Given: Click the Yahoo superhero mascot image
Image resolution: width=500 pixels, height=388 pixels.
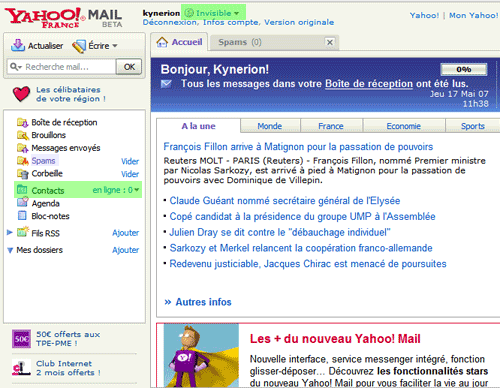Looking at the screenshot, I should [x=201, y=355].
